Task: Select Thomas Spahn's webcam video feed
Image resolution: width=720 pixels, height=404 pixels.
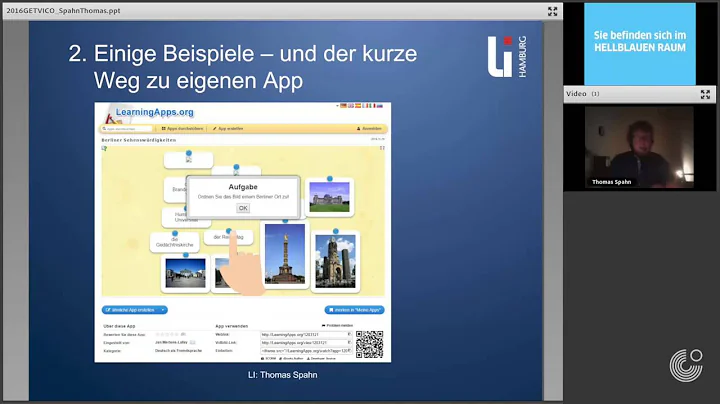Action: [x=640, y=147]
